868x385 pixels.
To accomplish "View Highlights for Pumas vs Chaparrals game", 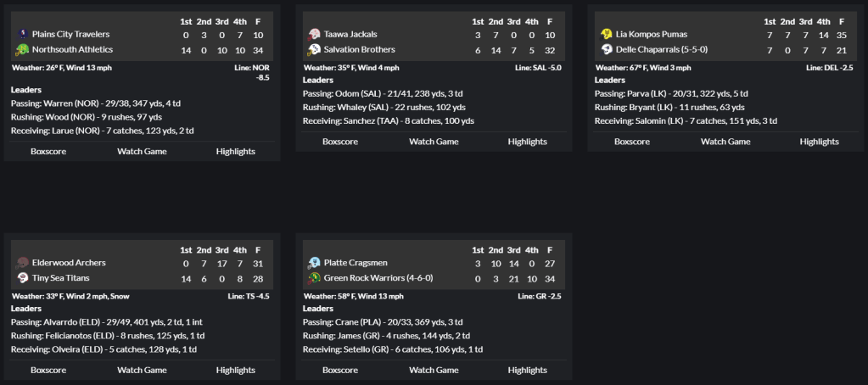I will point(819,142).
